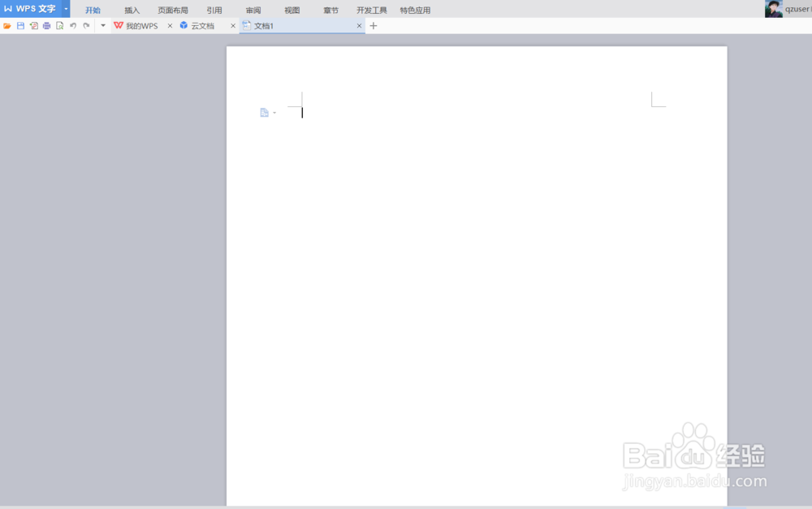
Task: Expand the dropdown arrow beside WPS 文字
Action: (x=67, y=9)
